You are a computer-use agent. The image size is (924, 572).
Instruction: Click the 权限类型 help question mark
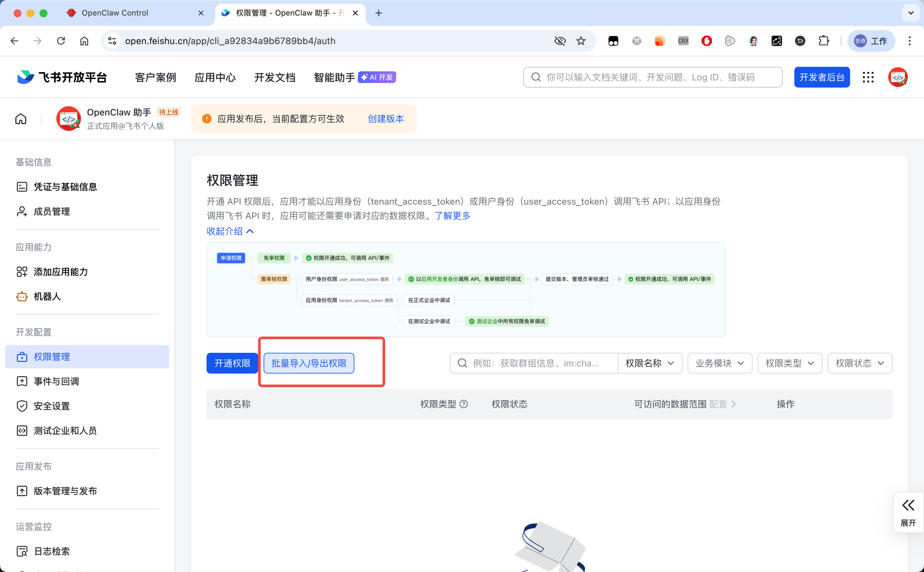[464, 404]
